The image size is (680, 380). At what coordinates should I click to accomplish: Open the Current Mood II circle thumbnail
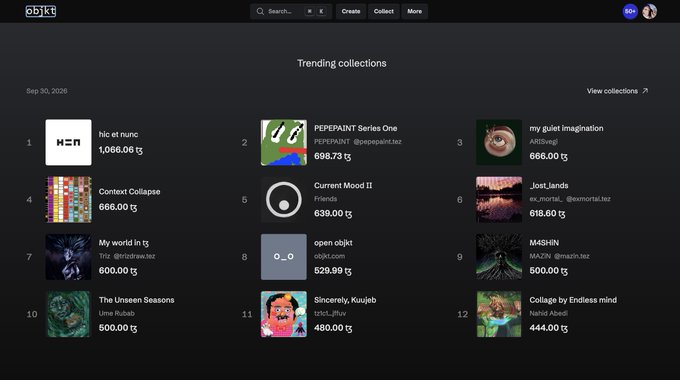point(284,200)
